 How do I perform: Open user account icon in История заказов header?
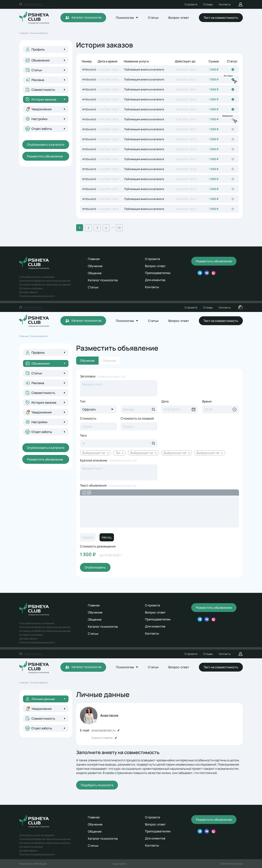point(240,4)
